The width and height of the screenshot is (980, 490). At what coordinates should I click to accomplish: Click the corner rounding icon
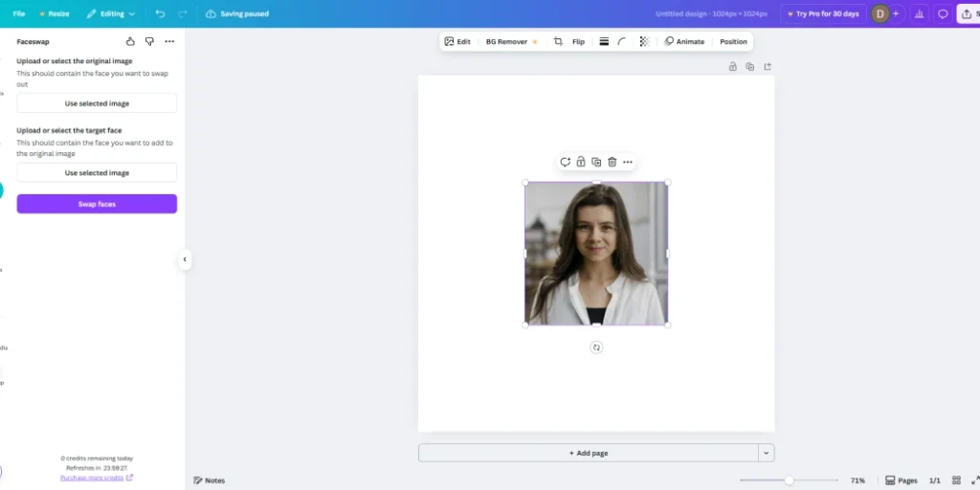coord(623,42)
